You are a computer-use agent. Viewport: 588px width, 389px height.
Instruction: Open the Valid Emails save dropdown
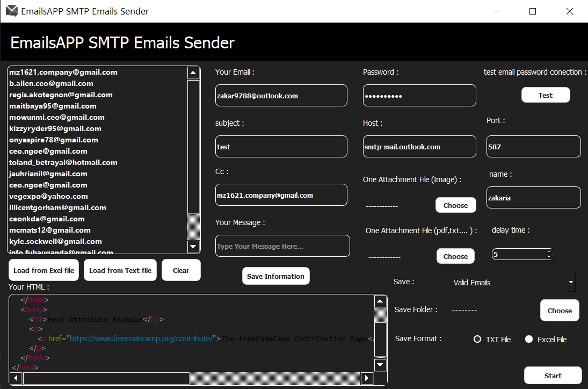(x=570, y=282)
